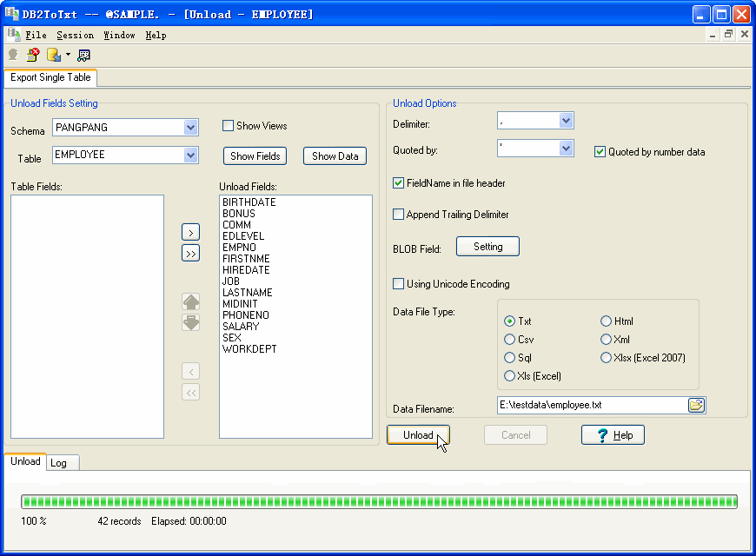Viewport: 756px width, 556px height.
Task: Click the connect session toolbar icon
Action: tap(13, 55)
